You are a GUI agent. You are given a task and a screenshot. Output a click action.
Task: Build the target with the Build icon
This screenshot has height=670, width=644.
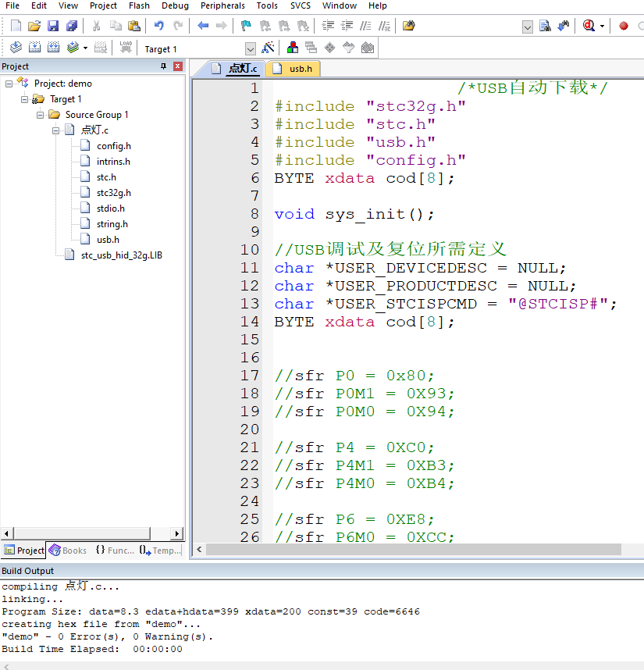pyautogui.click(x=34, y=48)
